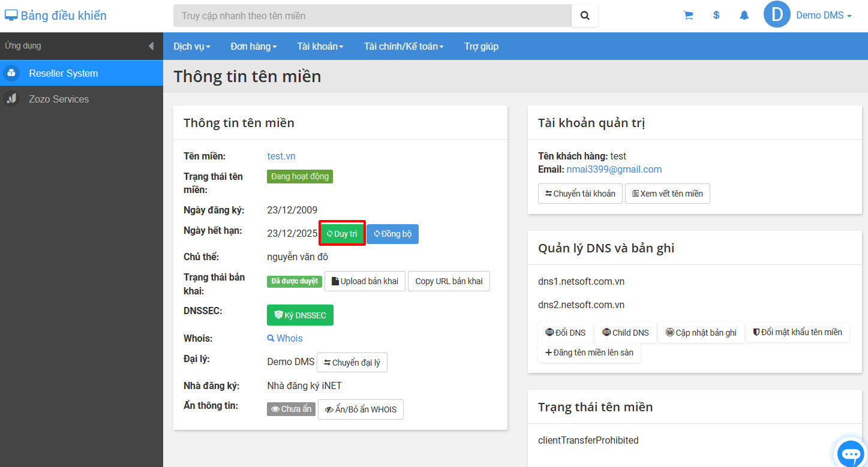Click the Bảng điều khiển title text
The width and height of the screenshot is (868, 467).
click(x=64, y=16)
